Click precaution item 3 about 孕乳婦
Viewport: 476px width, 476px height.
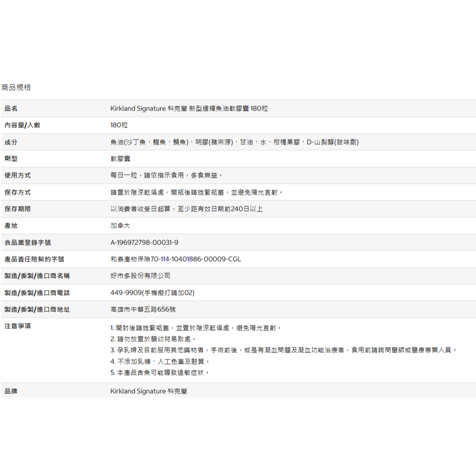coord(283,350)
